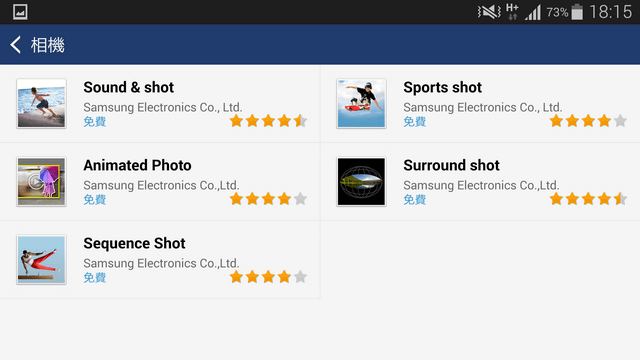The image size is (640, 360).
Task: Tap the screenshot notification icon in status bar
Action: (20, 12)
